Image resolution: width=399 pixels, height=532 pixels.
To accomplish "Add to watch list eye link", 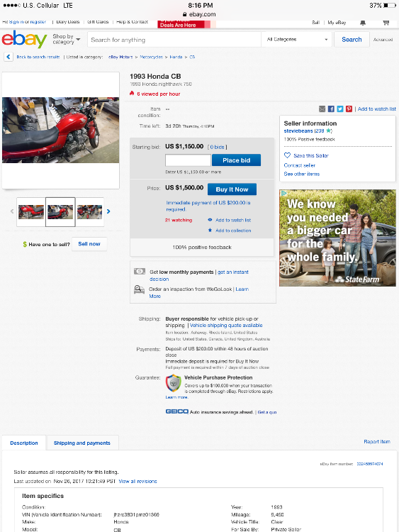I will coord(230,220).
